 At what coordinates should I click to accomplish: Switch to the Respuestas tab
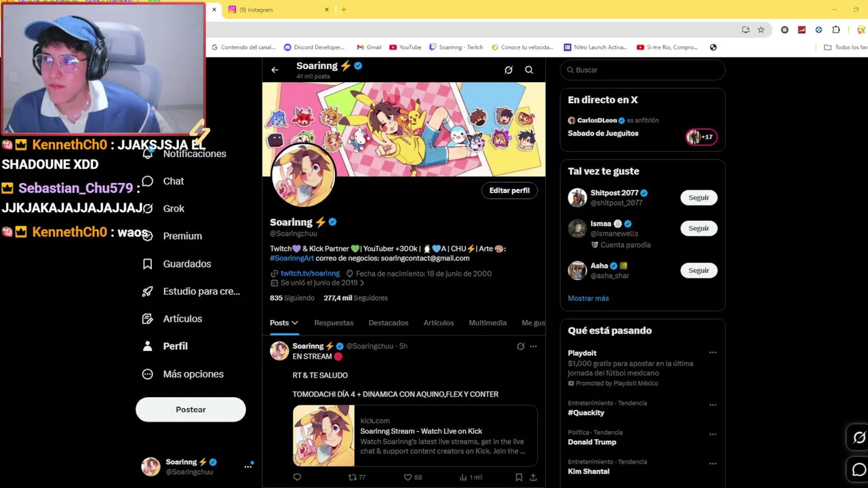click(x=334, y=323)
